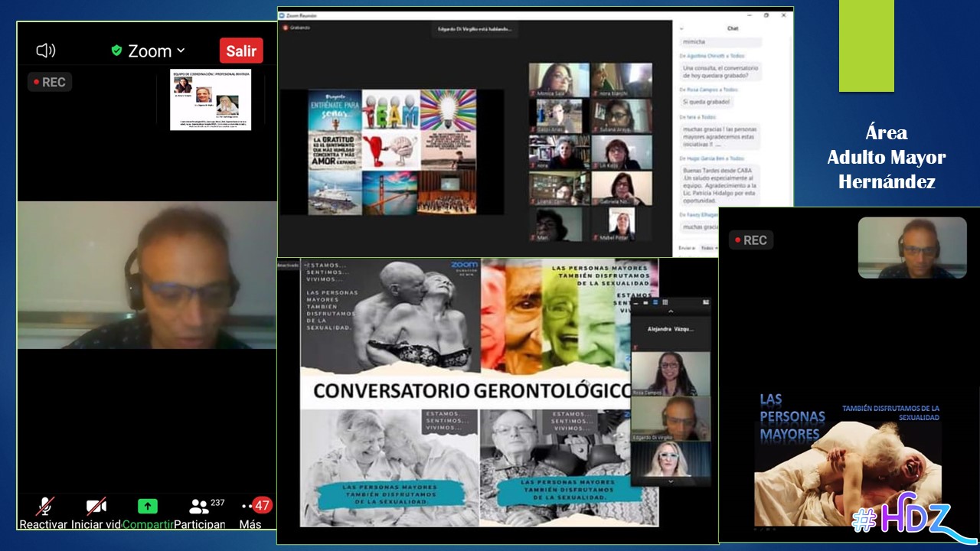Switch floating panel to grid view icon
Screen dimensions: 980x551
[665, 302]
